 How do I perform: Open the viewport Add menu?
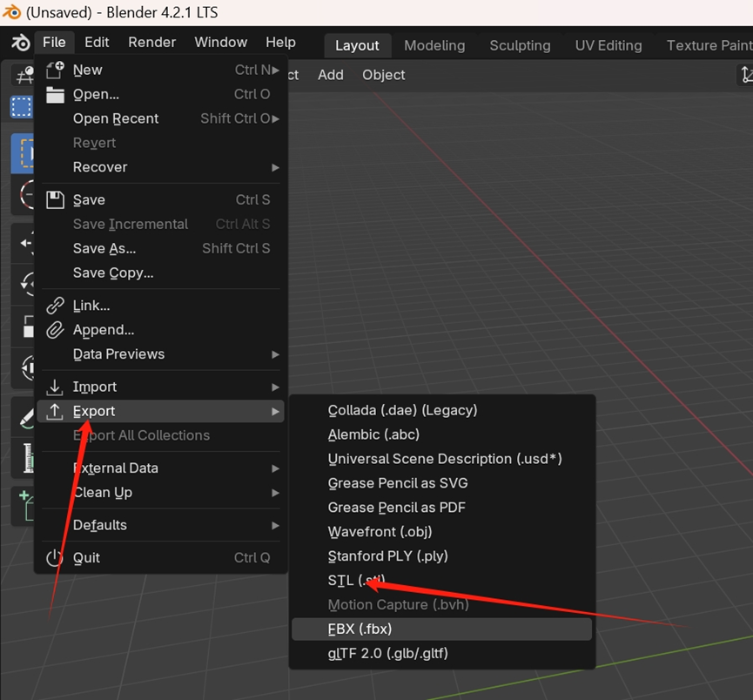pos(331,75)
